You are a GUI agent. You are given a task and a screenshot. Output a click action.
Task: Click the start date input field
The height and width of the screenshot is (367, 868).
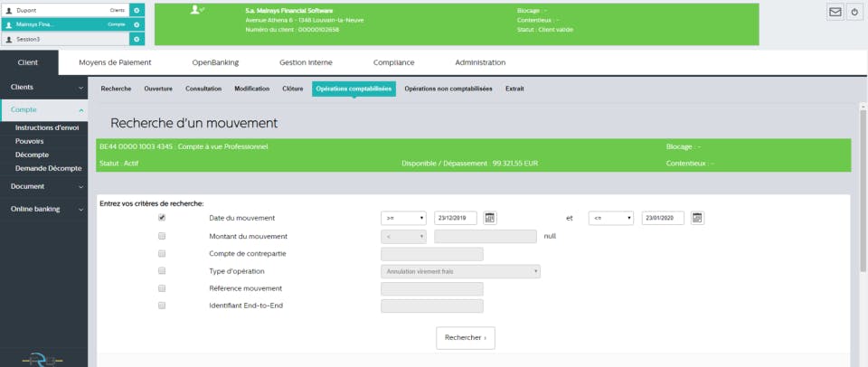(456, 218)
